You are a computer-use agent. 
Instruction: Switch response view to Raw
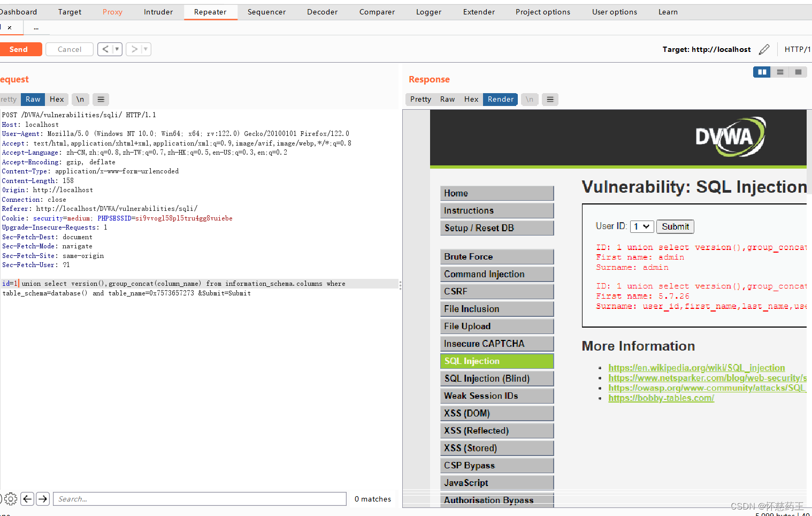[447, 99]
